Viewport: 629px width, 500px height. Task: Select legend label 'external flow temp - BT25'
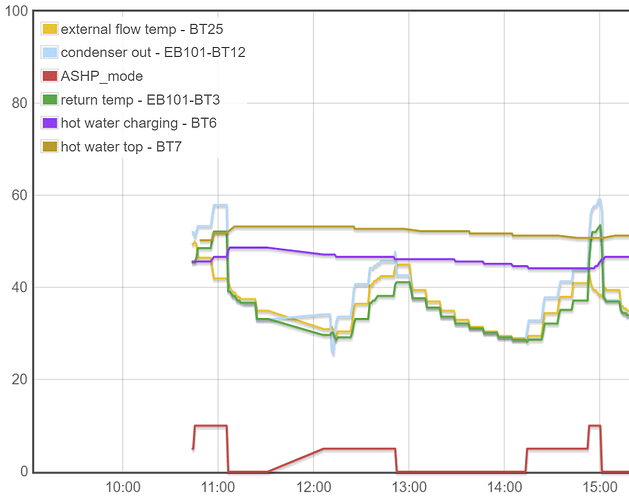click(x=142, y=29)
